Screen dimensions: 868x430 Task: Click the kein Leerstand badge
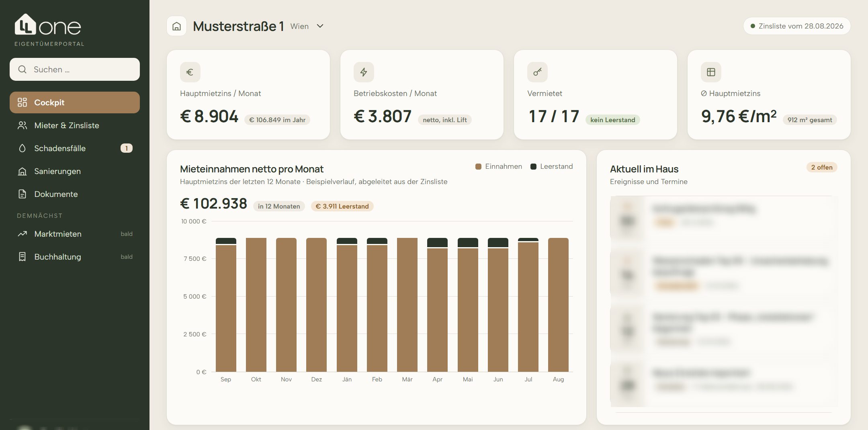point(613,120)
